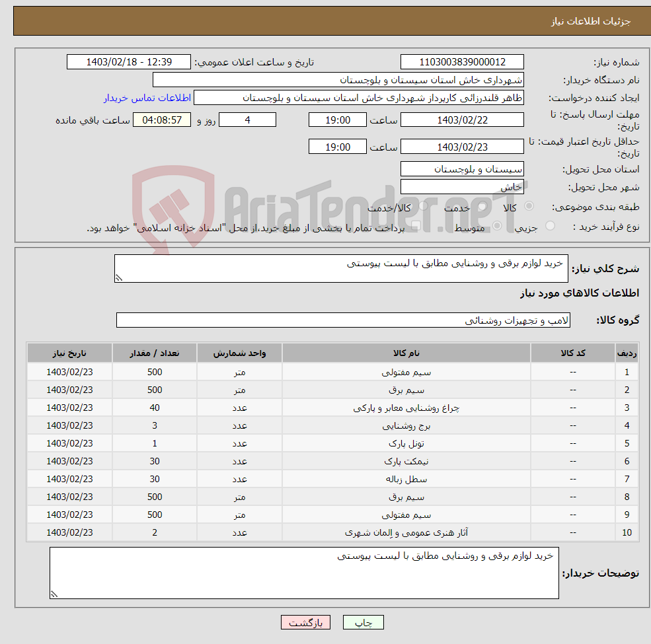The width and height of the screenshot is (651, 644).
Task: Click the سطل زباله item cell
Action: click(x=406, y=480)
